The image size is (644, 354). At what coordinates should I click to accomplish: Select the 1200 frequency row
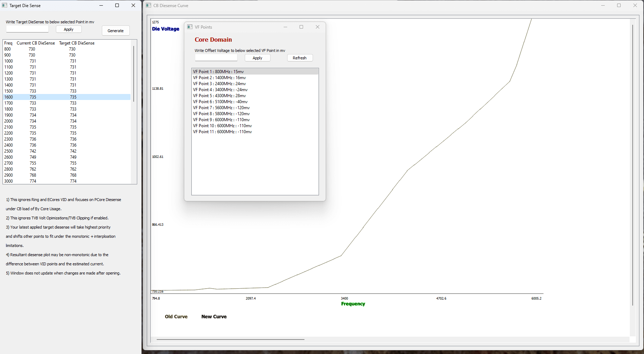click(67, 73)
